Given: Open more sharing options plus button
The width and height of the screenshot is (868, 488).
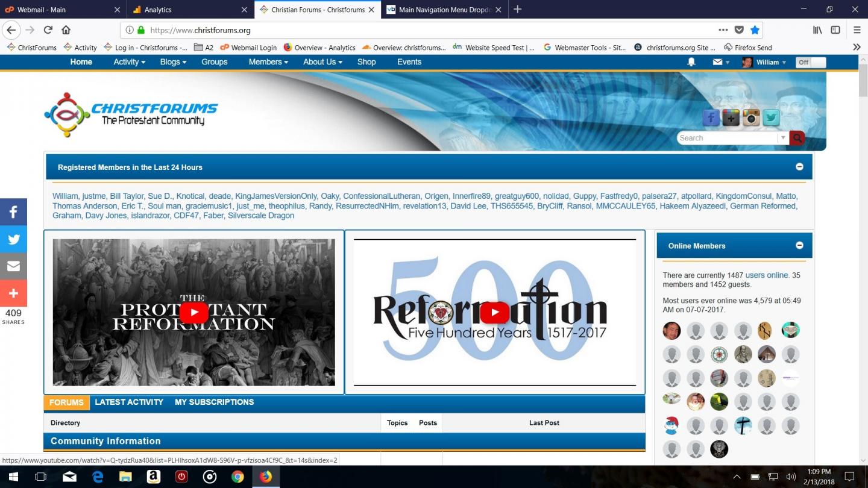Looking at the screenshot, I should [x=13, y=293].
